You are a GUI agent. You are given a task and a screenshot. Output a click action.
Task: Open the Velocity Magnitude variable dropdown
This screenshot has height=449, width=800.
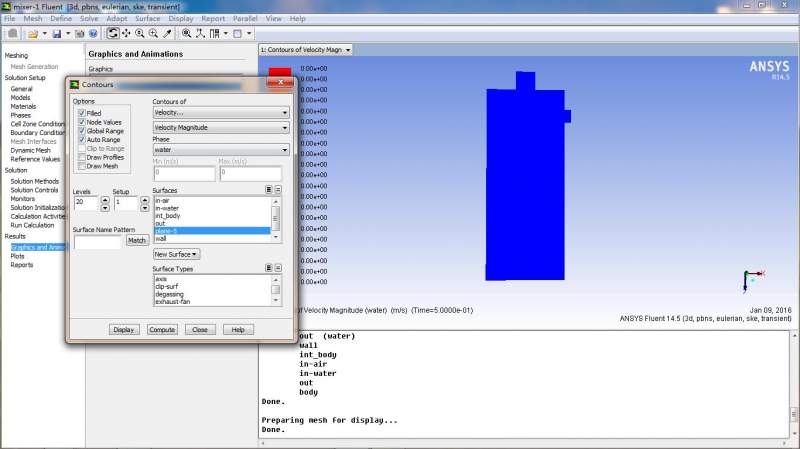pos(221,128)
